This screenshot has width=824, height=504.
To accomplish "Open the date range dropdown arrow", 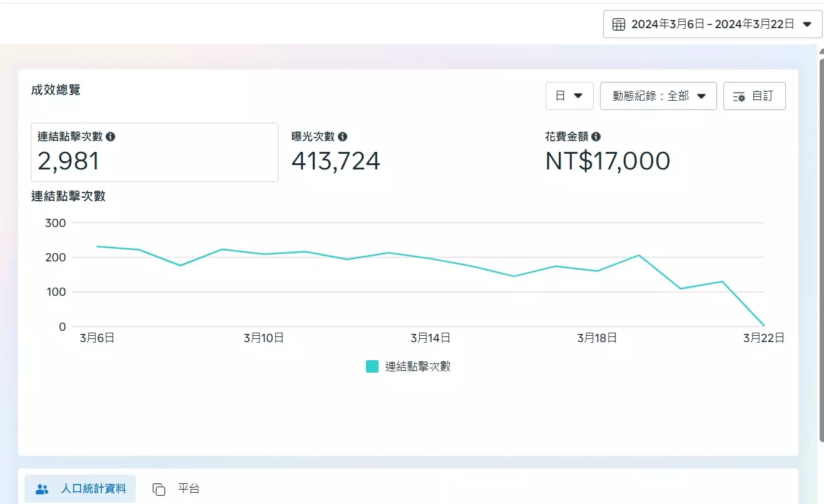I will pos(807,24).
